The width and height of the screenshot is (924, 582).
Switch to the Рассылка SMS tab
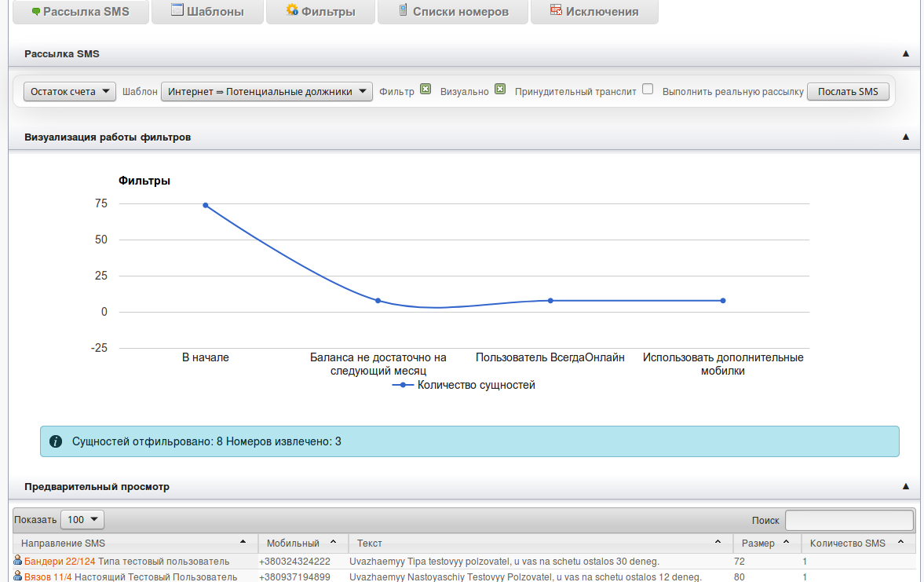[80, 12]
